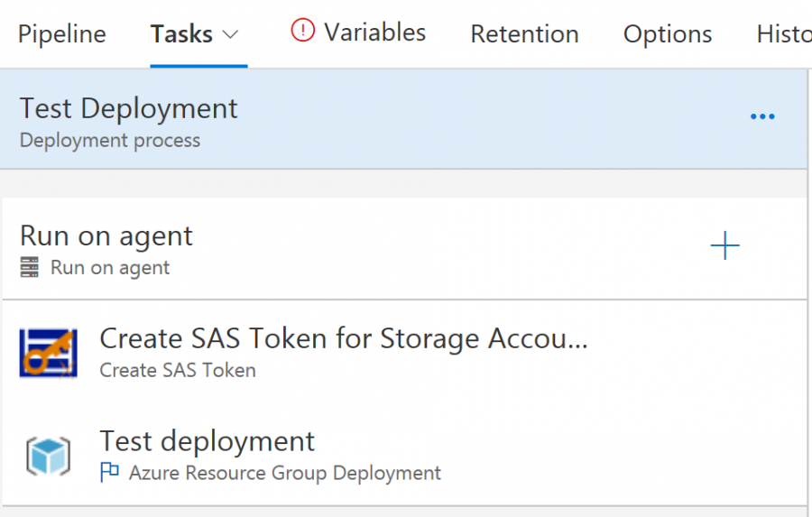Click the Azure Resource Group cube icon

(48, 455)
